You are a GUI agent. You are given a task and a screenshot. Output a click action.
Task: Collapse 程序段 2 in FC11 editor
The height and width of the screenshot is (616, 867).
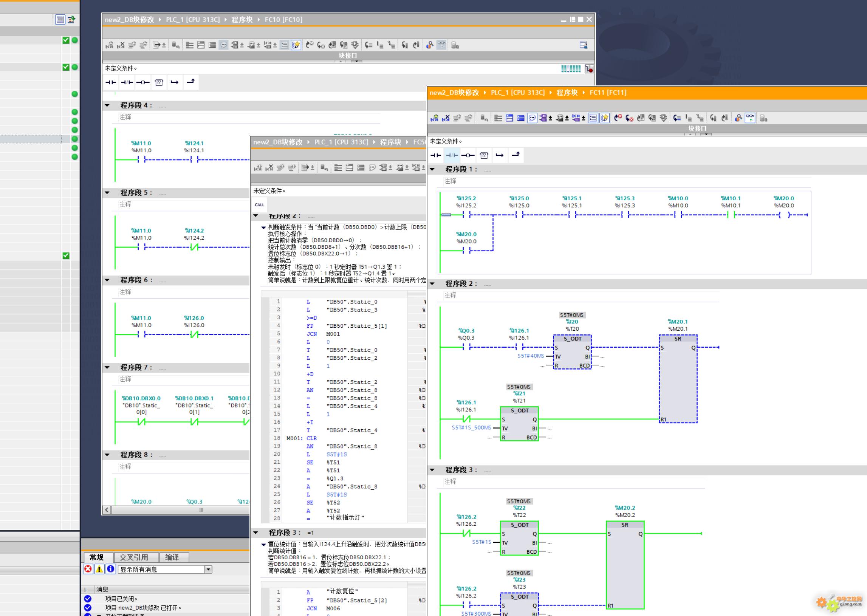(x=432, y=284)
